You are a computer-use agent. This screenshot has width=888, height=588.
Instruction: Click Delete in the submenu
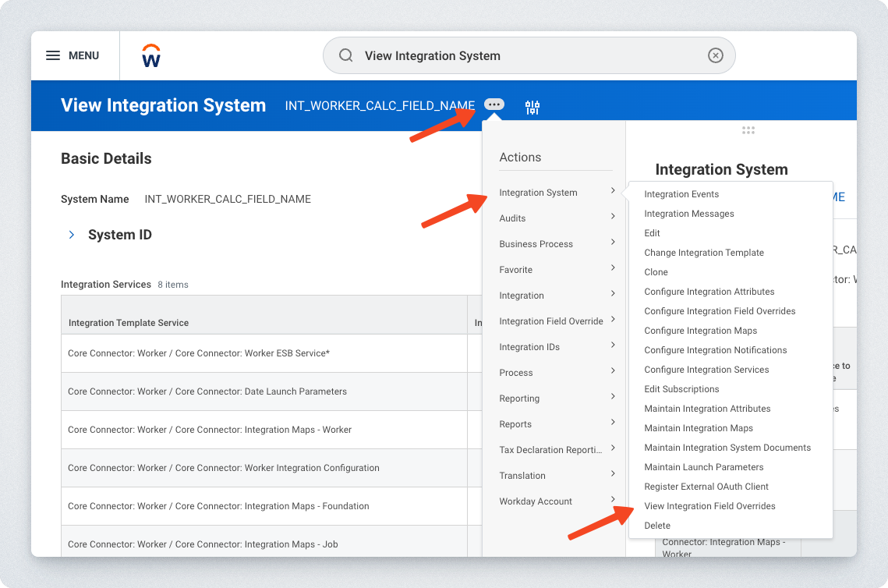pos(657,526)
